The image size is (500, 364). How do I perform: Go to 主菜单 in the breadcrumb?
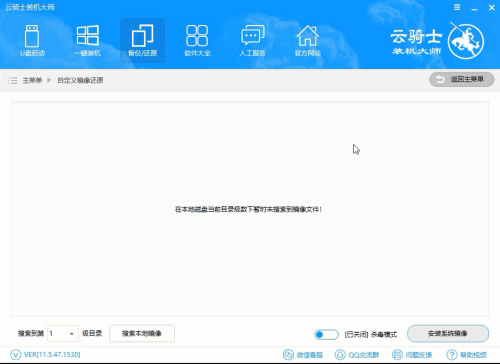pos(32,80)
